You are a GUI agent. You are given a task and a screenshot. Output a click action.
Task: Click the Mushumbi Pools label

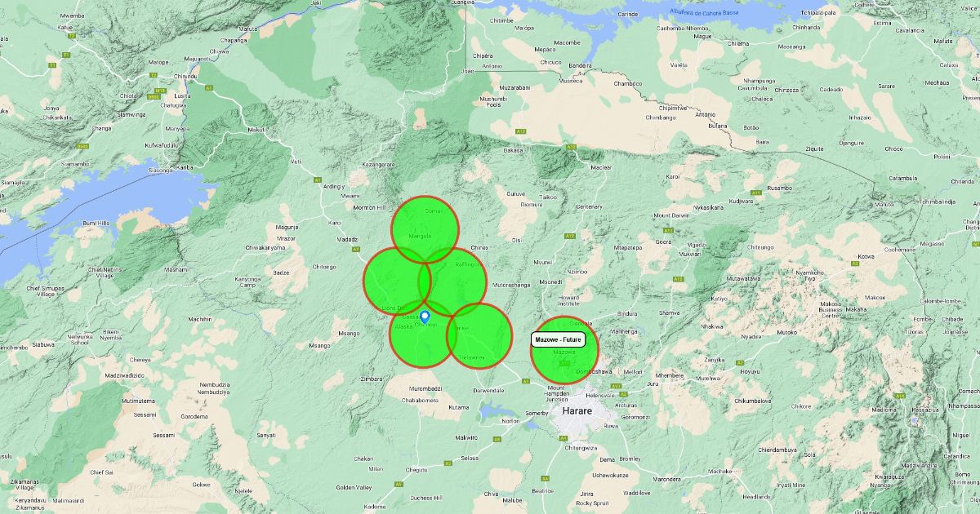pos(492,102)
